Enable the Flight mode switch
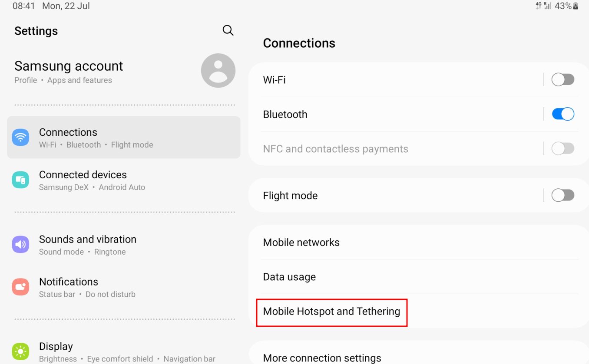 (x=563, y=196)
